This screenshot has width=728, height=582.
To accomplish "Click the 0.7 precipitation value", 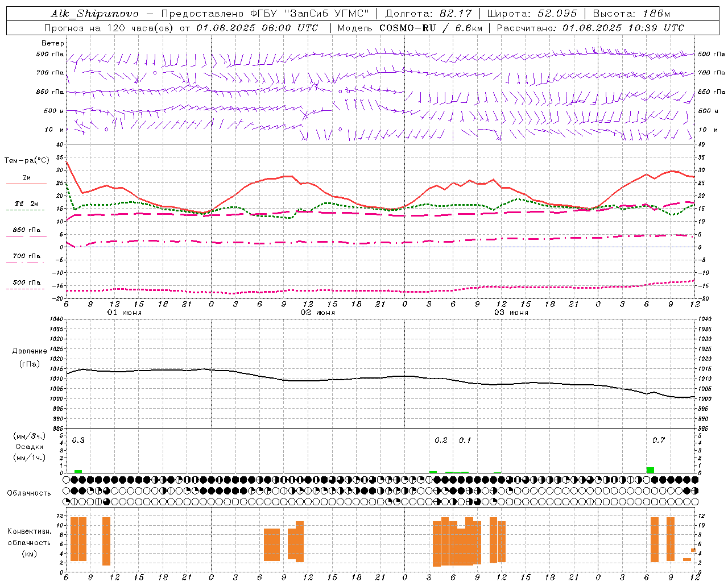I will [659, 440].
